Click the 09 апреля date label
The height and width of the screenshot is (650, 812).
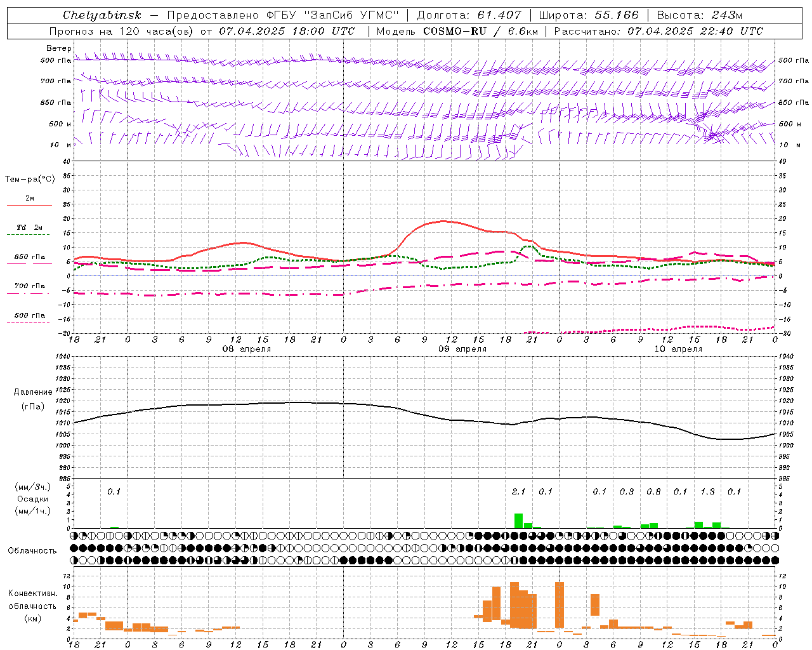tap(462, 349)
